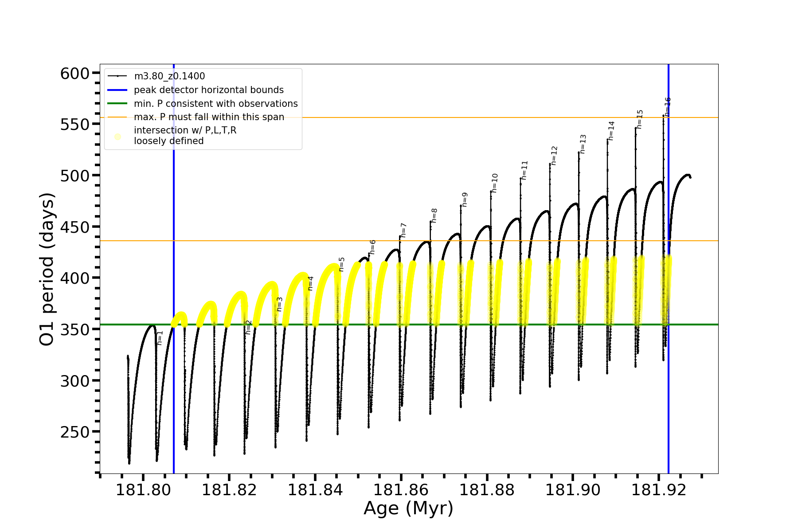Click the n=7 peak label

tap(403, 231)
